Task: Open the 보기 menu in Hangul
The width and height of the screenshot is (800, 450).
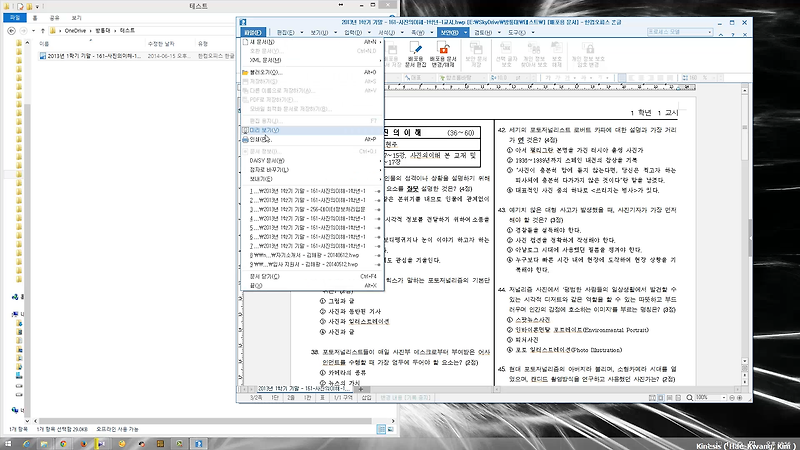Action: (319, 32)
